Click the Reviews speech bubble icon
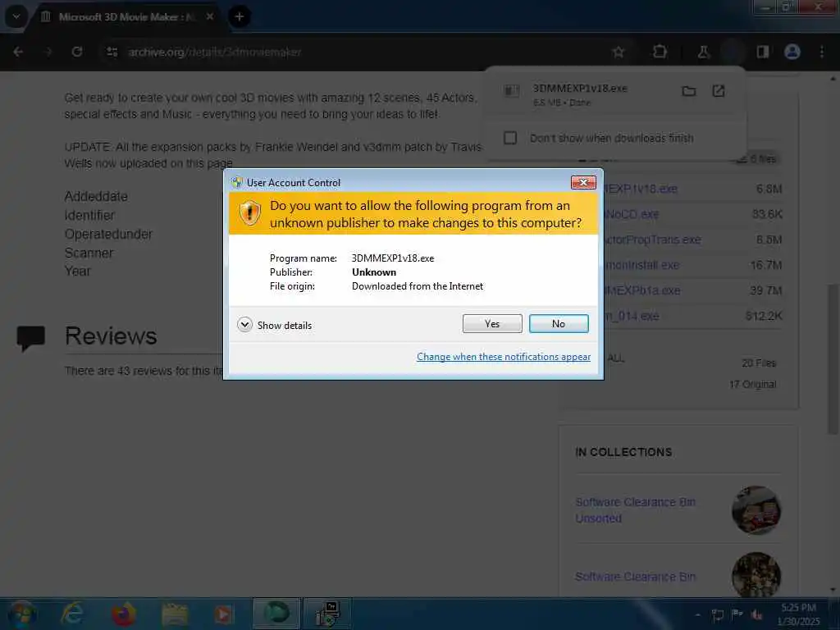 (x=30, y=338)
